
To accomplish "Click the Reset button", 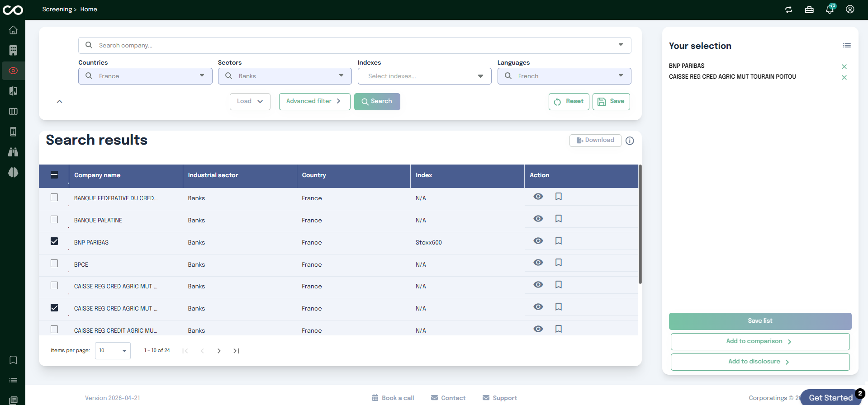I will 569,101.
